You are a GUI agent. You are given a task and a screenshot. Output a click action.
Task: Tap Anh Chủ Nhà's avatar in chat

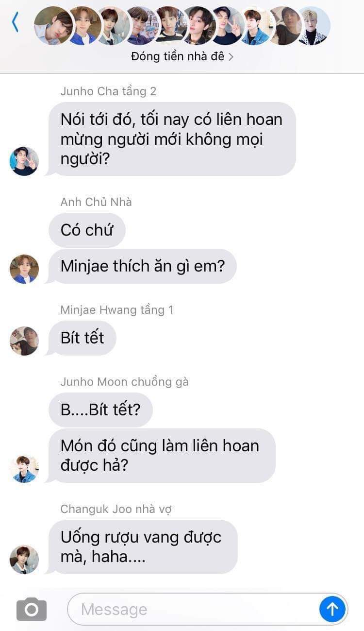coord(24,269)
